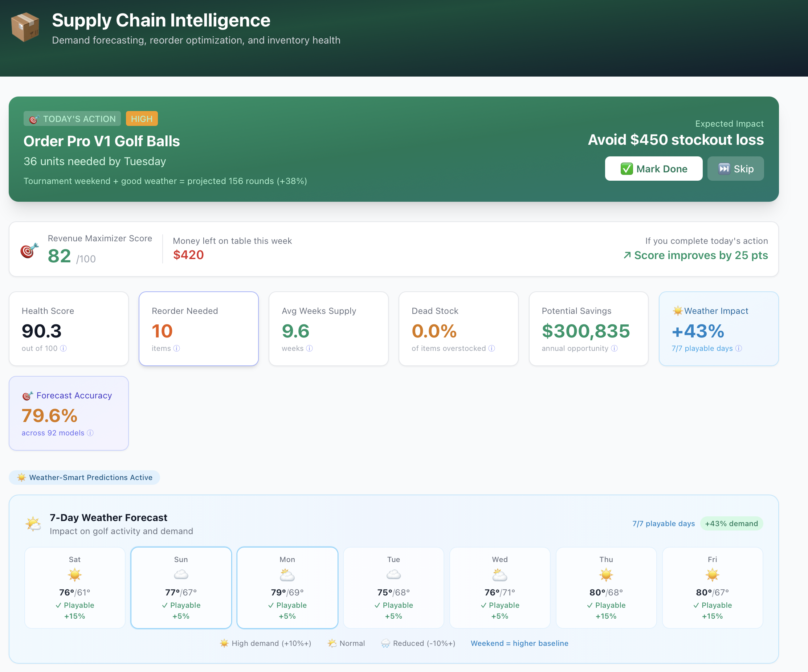This screenshot has height=672, width=808.
Task: Open the info tooltip beside Health Score
Action: 64,348
